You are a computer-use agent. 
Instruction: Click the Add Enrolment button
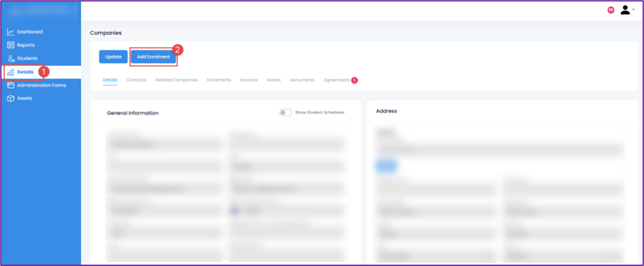coord(153,57)
